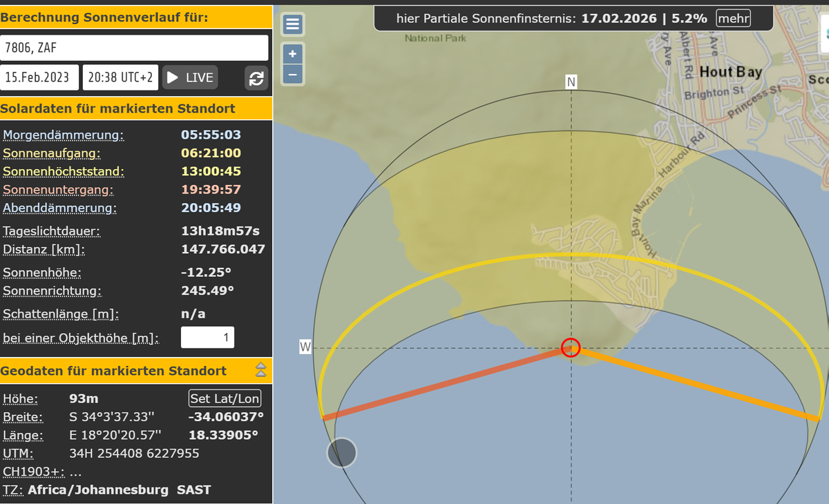Select sun azimuth value 245.49°

point(207,291)
